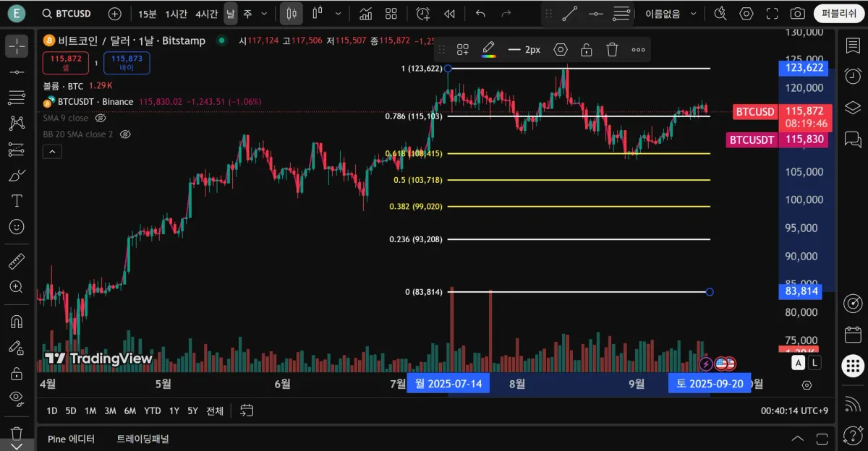Click the camera snapshot icon
This screenshot has width=868, height=451.
coord(797,14)
